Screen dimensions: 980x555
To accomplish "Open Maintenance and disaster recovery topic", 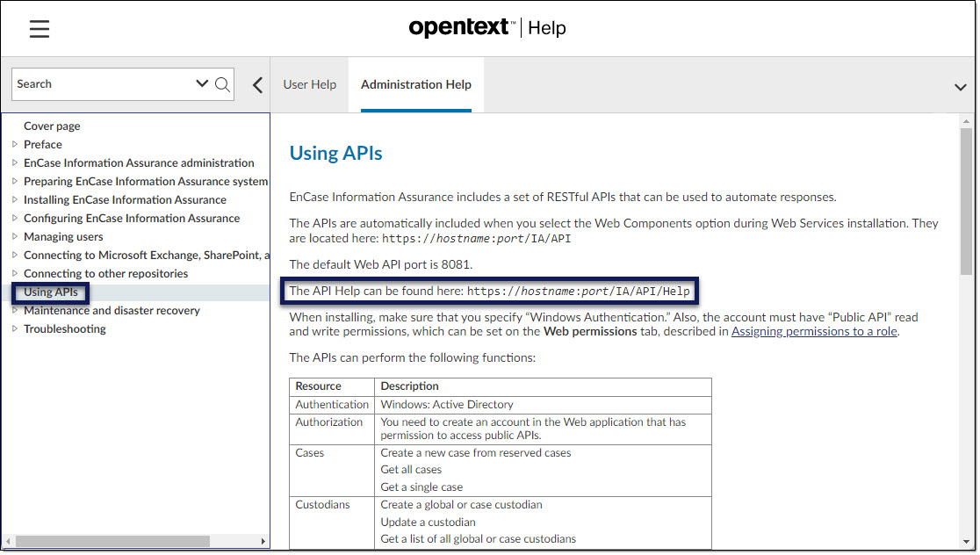I will tap(112, 310).
